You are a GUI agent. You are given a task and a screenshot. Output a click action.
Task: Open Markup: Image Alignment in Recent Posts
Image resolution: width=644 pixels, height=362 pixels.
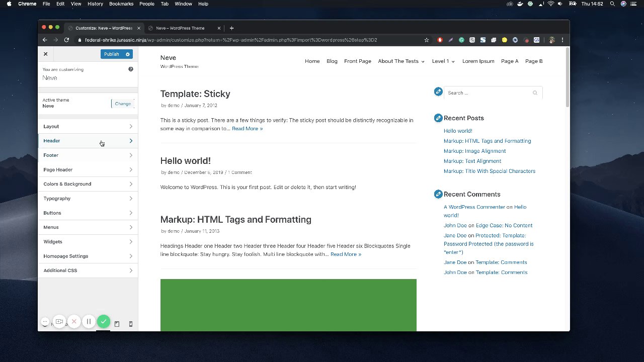474,151
